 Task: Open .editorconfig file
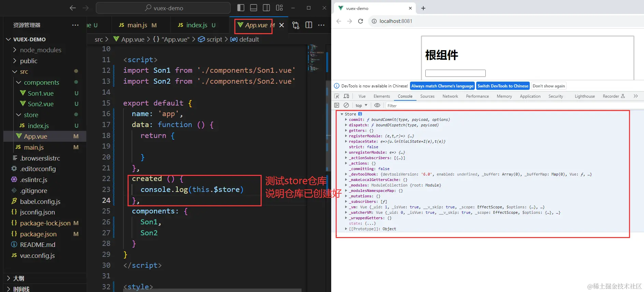[x=38, y=169]
